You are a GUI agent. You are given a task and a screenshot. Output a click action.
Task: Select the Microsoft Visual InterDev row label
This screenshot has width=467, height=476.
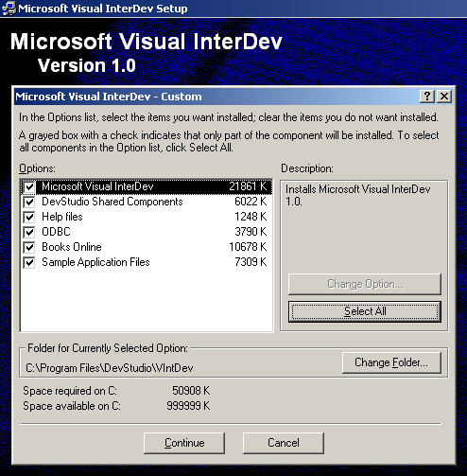pyautogui.click(x=97, y=186)
